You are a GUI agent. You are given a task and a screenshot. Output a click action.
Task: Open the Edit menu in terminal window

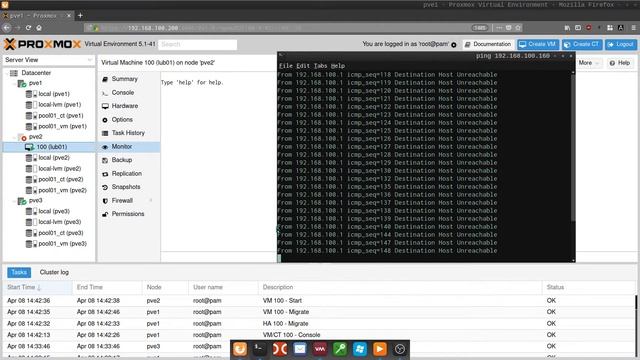[x=303, y=66]
